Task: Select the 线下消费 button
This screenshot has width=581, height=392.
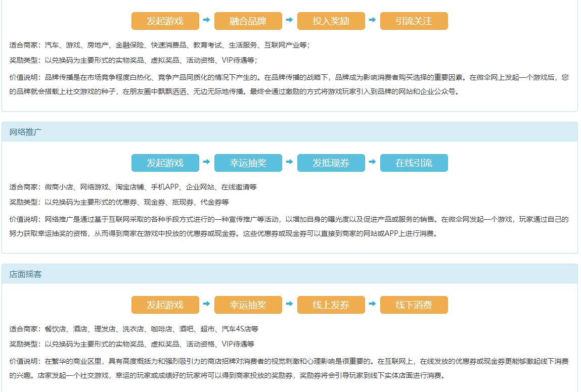Action: point(414,305)
